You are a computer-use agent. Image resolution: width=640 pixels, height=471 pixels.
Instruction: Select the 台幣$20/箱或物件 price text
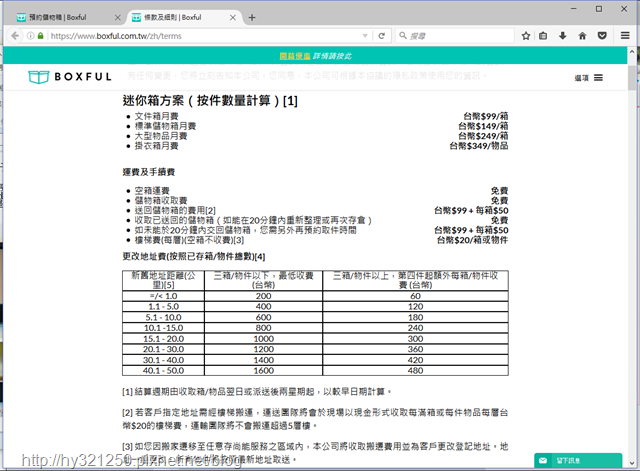[x=473, y=240]
